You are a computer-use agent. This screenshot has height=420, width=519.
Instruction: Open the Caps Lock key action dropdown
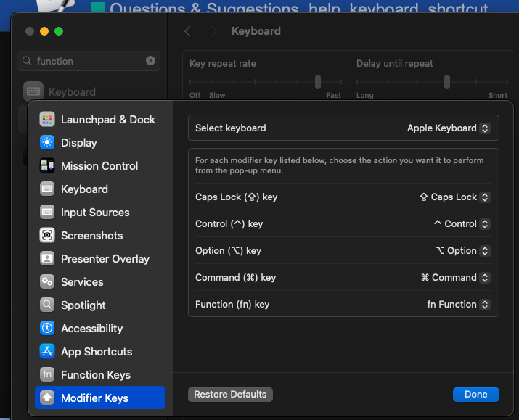pyautogui.click(x=454, y=197)
